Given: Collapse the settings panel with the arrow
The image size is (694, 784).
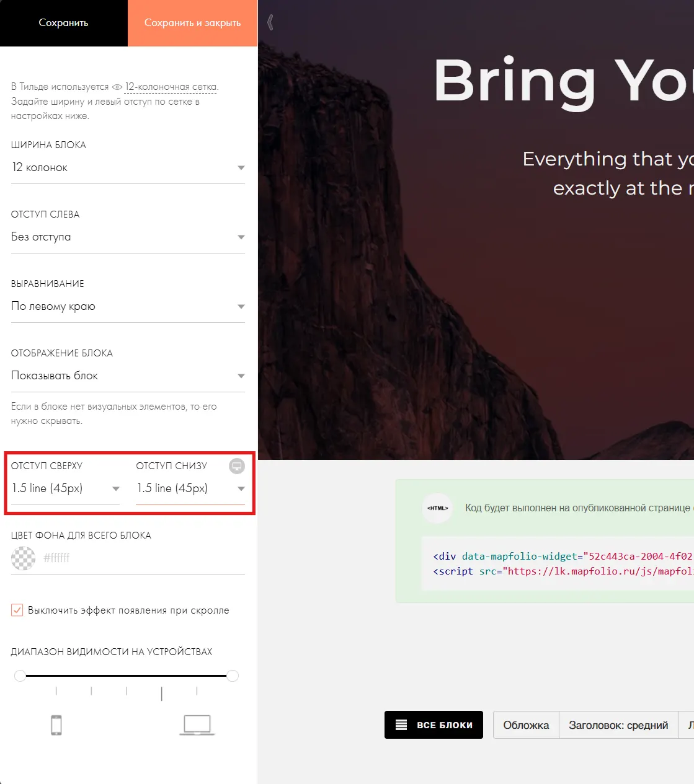Looking at the screenshot, I should point(270,22).
